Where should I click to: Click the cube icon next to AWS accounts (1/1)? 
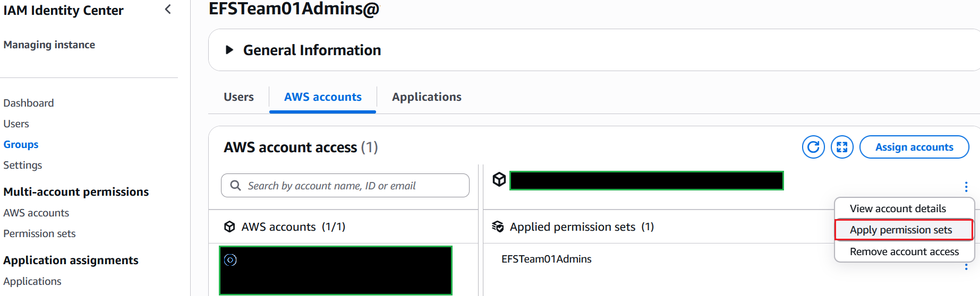tap(229, 227)
